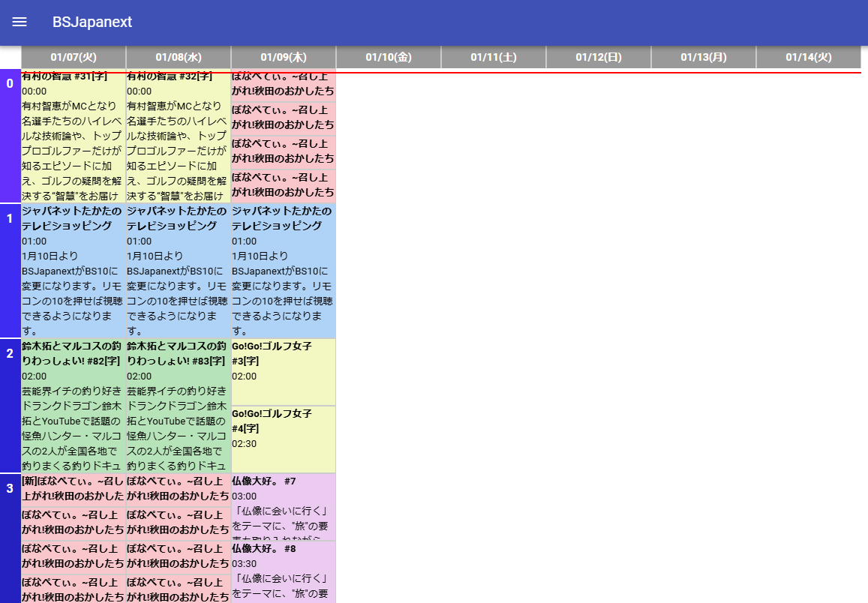Open 有村の智慧 #32 program on 01/08
The image size is (868, 603).
click(179, 136)
